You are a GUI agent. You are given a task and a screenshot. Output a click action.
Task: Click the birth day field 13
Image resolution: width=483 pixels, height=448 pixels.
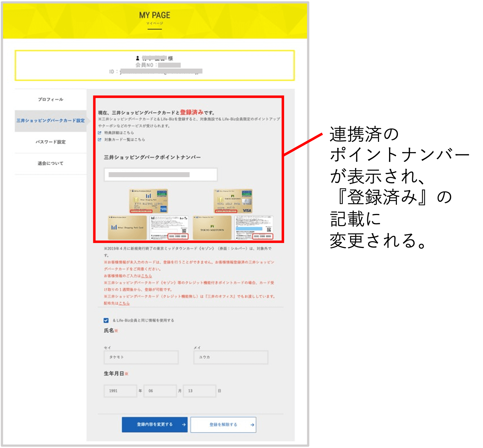click(200, 391)
